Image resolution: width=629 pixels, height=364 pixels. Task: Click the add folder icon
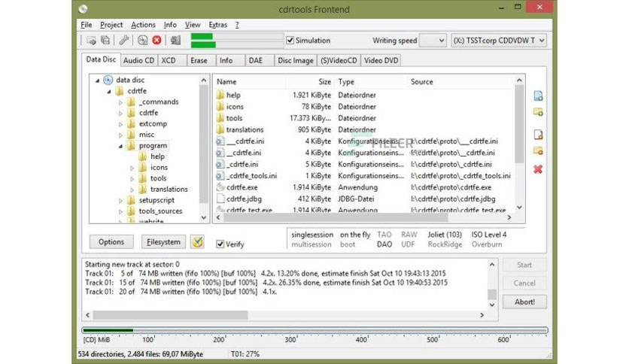(539, 112)
